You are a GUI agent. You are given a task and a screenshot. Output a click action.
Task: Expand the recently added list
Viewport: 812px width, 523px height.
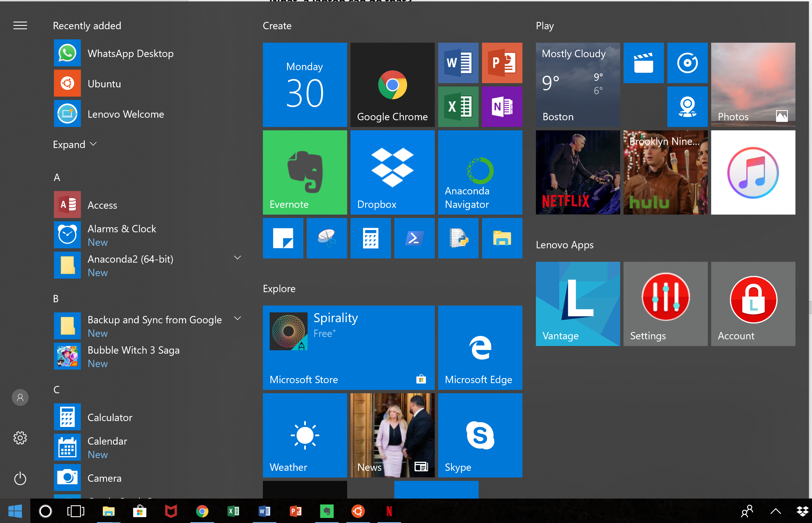75,144
